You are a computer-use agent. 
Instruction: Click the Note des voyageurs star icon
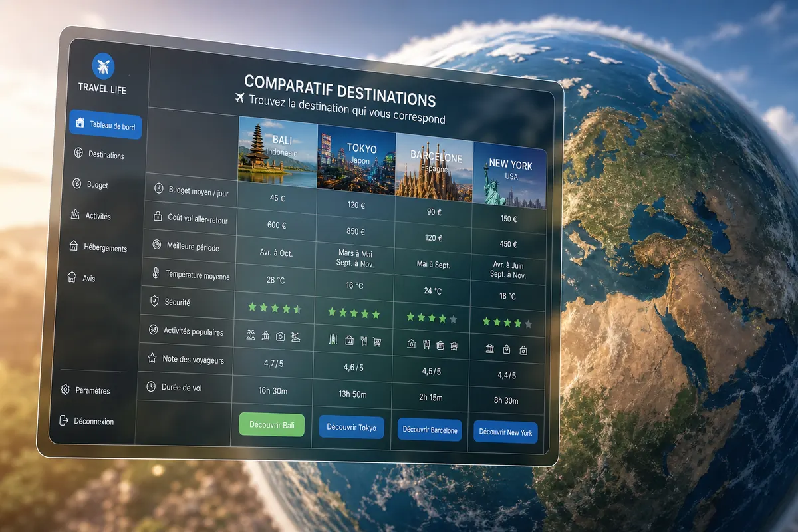coord(151,358)
